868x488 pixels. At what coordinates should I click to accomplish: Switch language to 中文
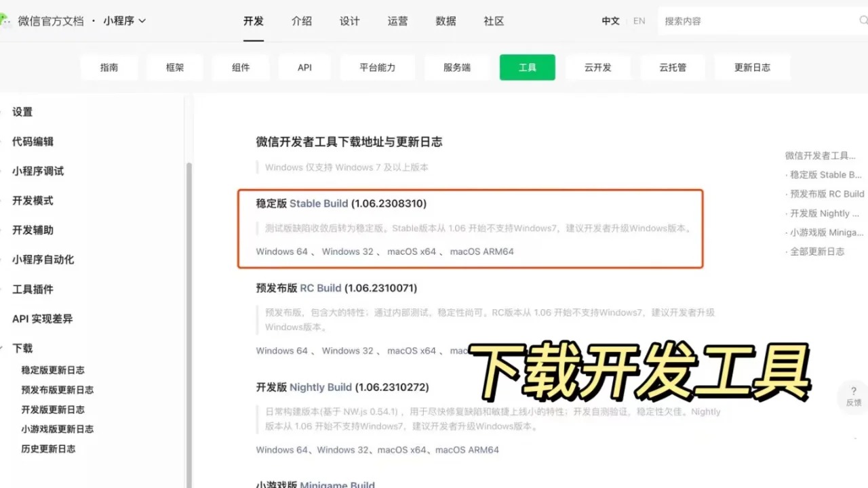[610, 21]
